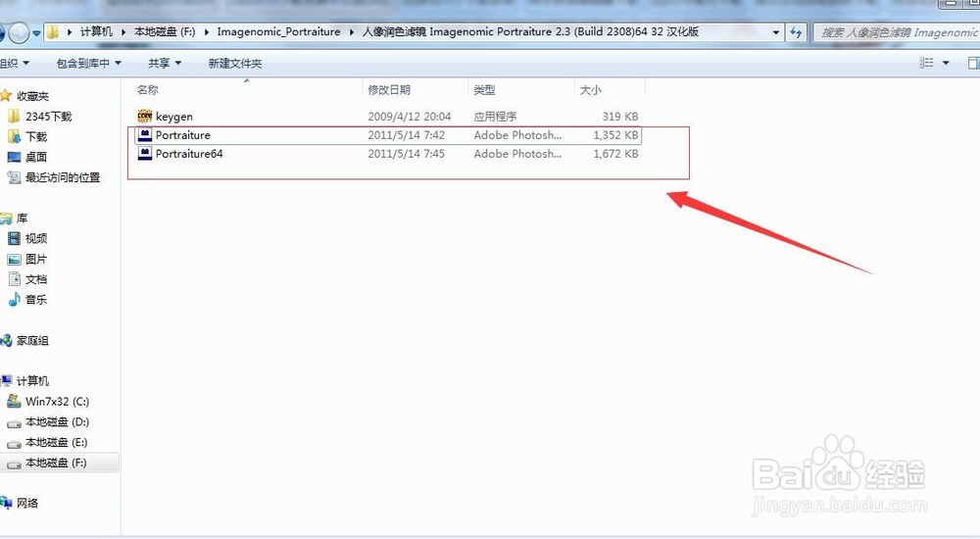The width and height of the screenshot is (980, 539).
Task: Open the 共享 share dropdown menu
Action: pos(165,63)
